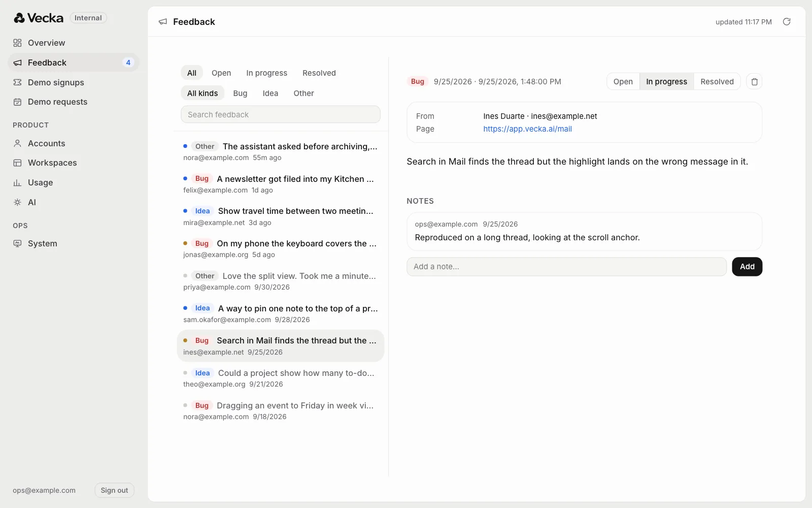Open Workspaces from the sidebar
The image size is (812, 508).
pyautogui.click(x=74, y=163)
